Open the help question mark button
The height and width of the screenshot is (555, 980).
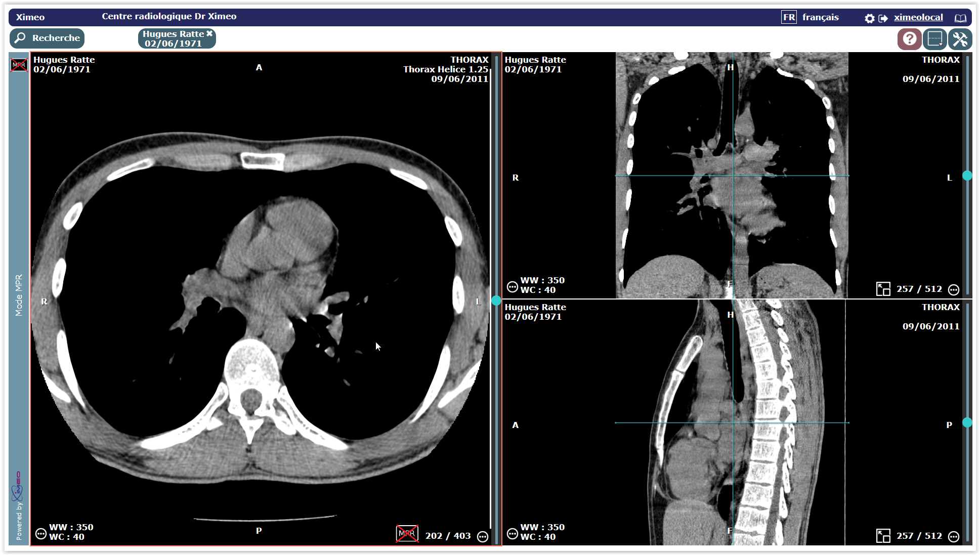pos(909,39)
